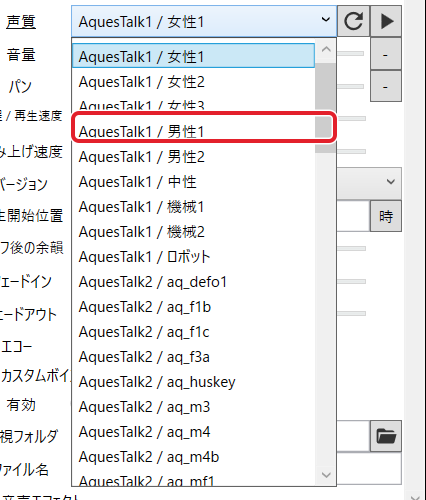This screenshot has height=500, width=426.
Task: Click the minus button beside 音量
Action: point(386,54)
